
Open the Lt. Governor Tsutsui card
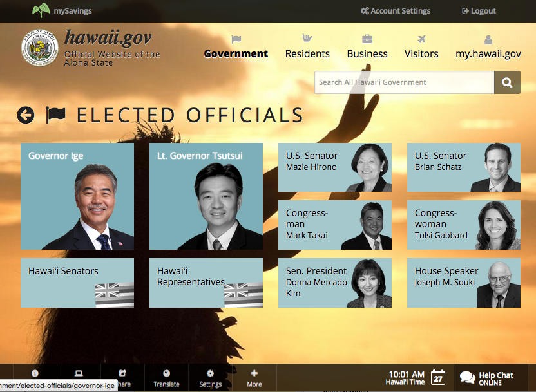pyautogui.click(x=206, y=196)
